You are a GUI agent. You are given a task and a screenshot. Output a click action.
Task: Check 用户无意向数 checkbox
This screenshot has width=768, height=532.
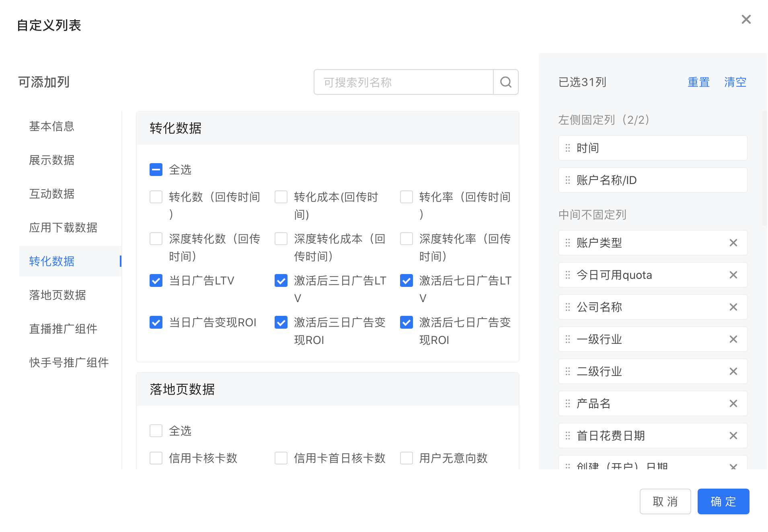407,458
